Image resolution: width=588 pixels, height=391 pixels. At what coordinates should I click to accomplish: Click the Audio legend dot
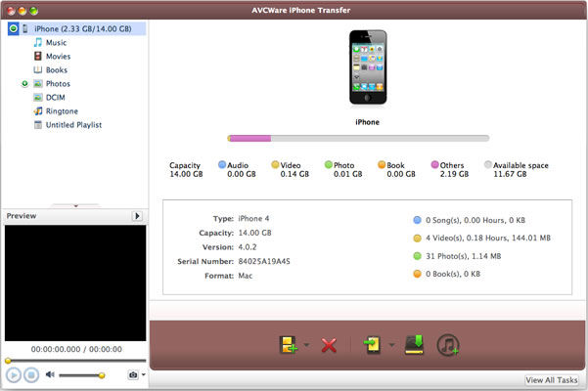222,164
